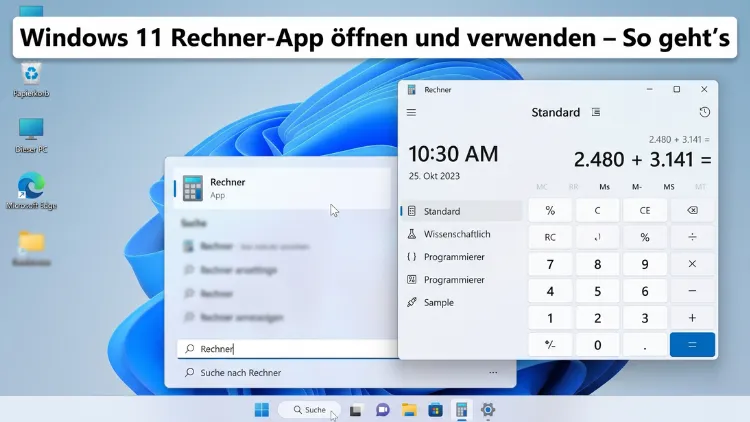The width and height of the screenshot is (750, 422).
Task: Click the M- memory subtract button
Action: point(637,187)
